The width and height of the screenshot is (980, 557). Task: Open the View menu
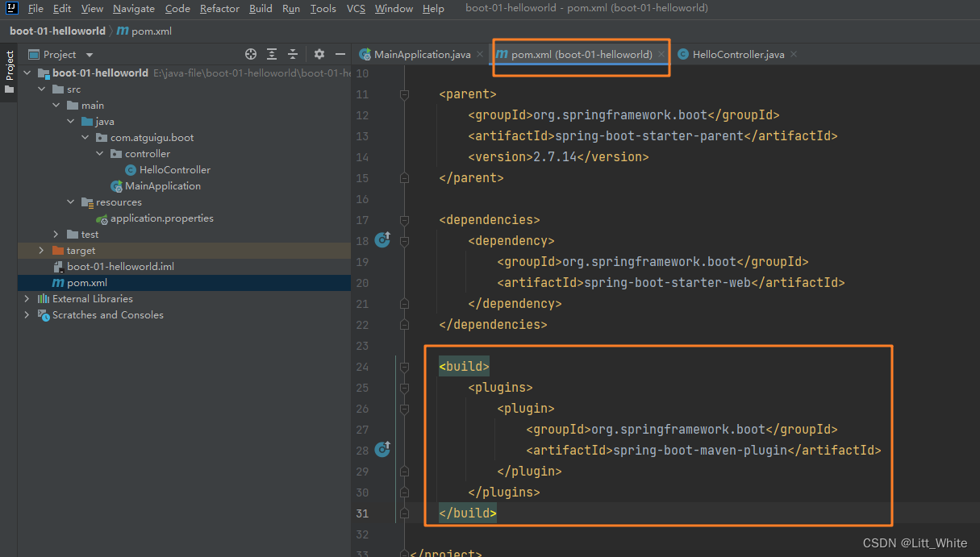click(x=92, y=9)
